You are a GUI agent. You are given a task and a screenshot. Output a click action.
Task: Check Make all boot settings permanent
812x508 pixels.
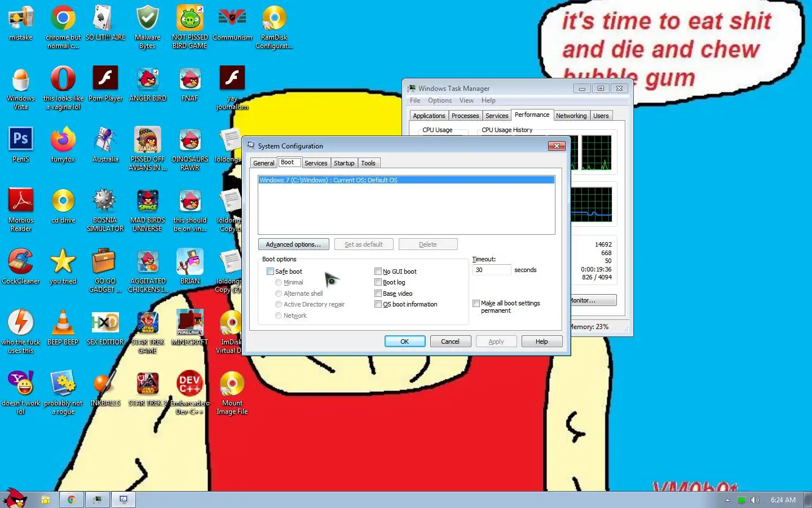pyautogui.click(x=476, y=304)
